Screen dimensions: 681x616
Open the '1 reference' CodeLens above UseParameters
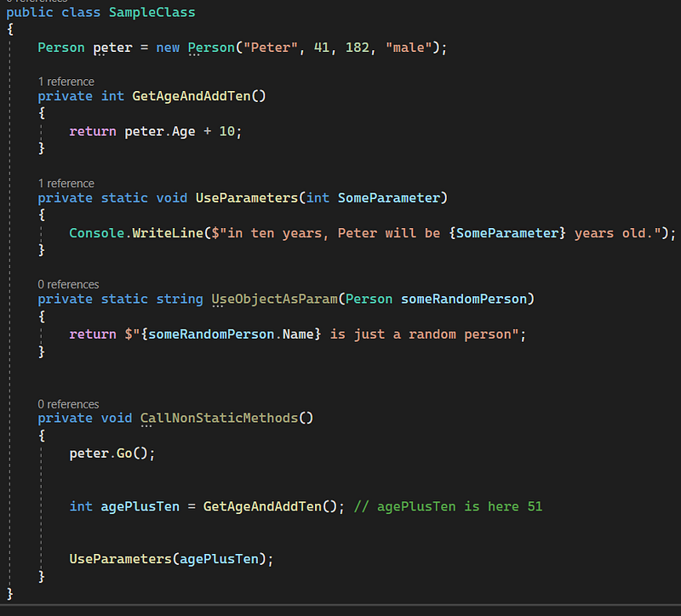[66, 183]
